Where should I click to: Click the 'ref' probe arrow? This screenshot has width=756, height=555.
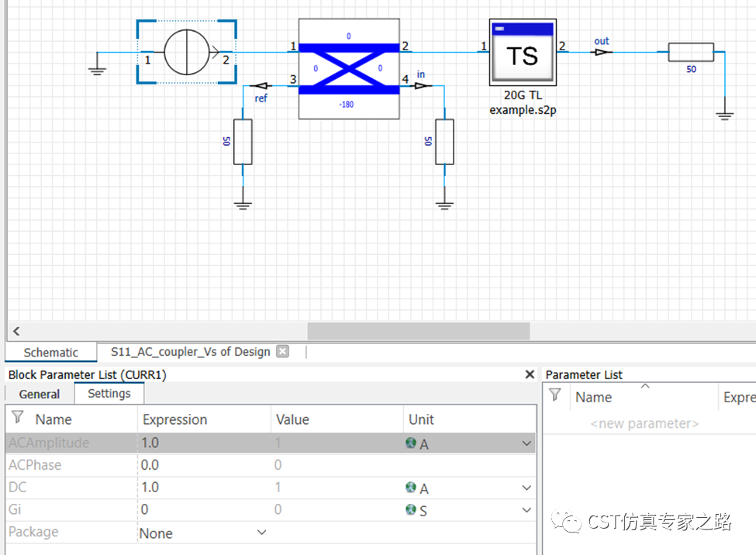click(x=261, y=86)
